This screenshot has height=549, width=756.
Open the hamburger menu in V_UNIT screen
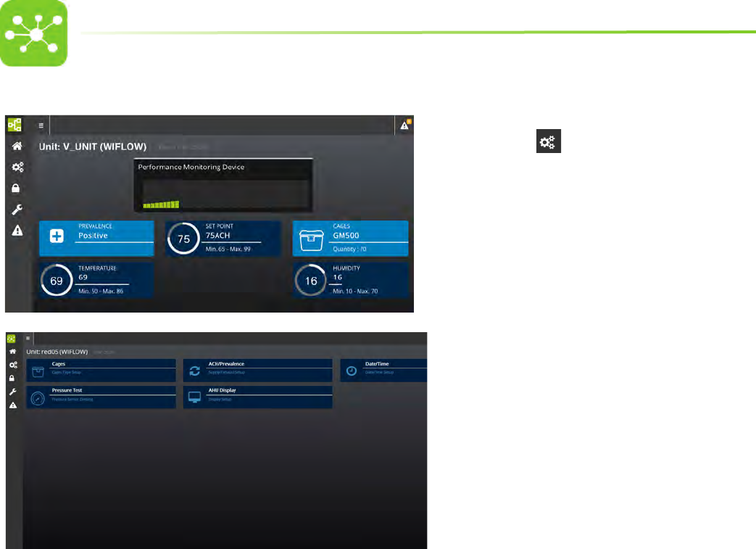41,125
